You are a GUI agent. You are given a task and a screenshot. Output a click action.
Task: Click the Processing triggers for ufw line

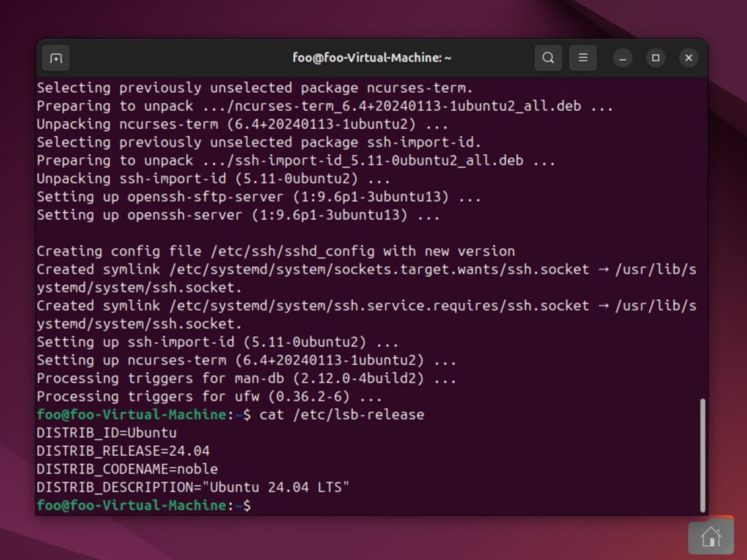pyautogui.click(x=209, y=397)
